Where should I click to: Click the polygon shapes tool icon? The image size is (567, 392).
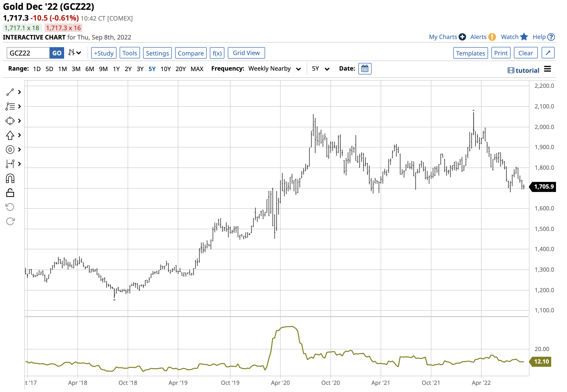click(10, 121)
